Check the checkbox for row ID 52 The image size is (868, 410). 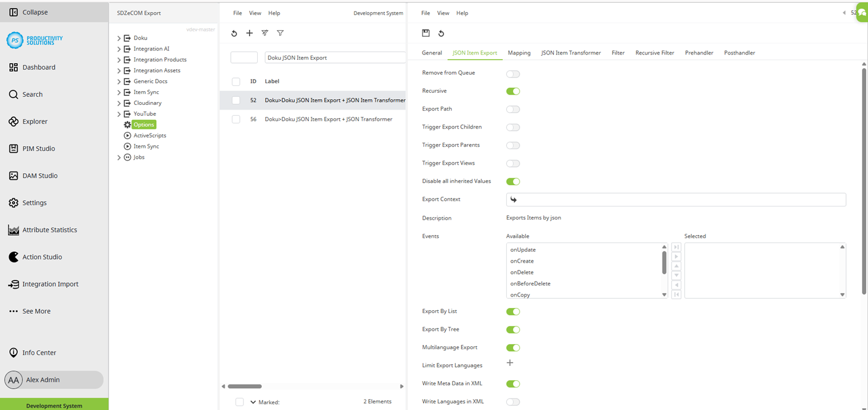pyautogui.click(x=236, y=100)
